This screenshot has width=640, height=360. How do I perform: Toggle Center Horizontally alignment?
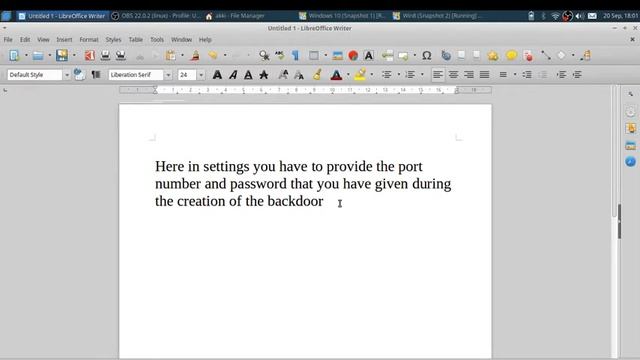click(453, 75)
